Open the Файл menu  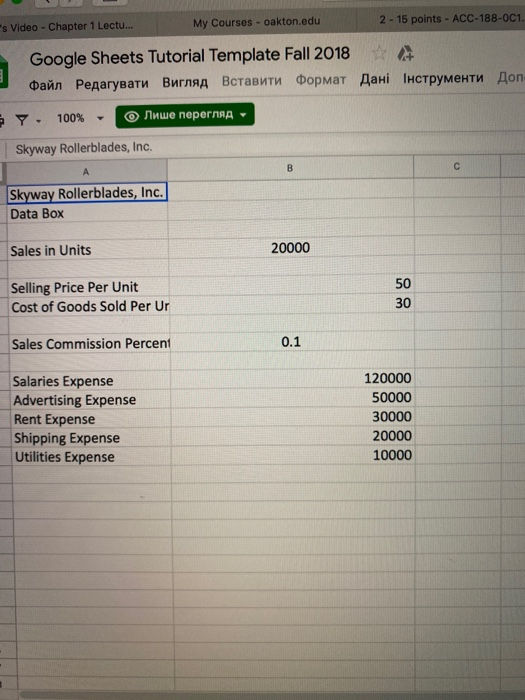click(45, 85)
